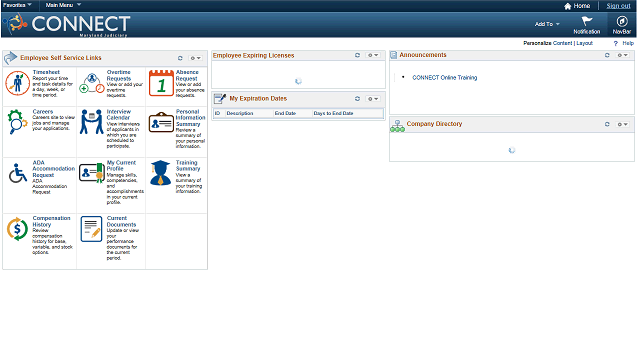The width and height of the screenshot is (640, 360).
Task: Click the Training Summary graduate icon
Action: pyautogui.click(x=160, y=173)
